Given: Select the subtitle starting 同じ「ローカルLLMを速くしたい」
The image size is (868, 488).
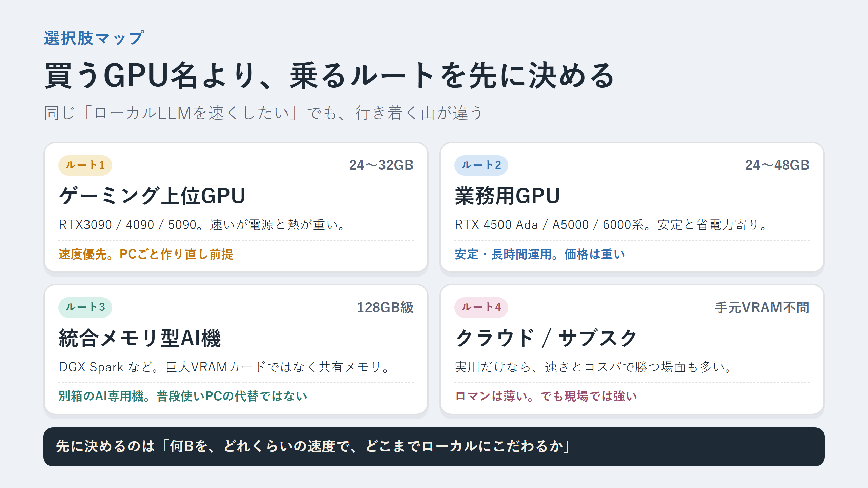Looking at the screenshot, I should 263,113.
